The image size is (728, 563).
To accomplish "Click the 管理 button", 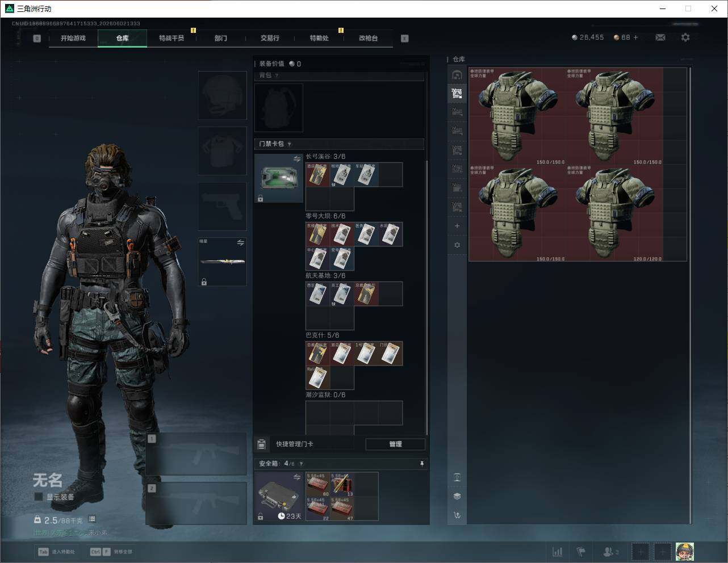I will coord(395,444).
